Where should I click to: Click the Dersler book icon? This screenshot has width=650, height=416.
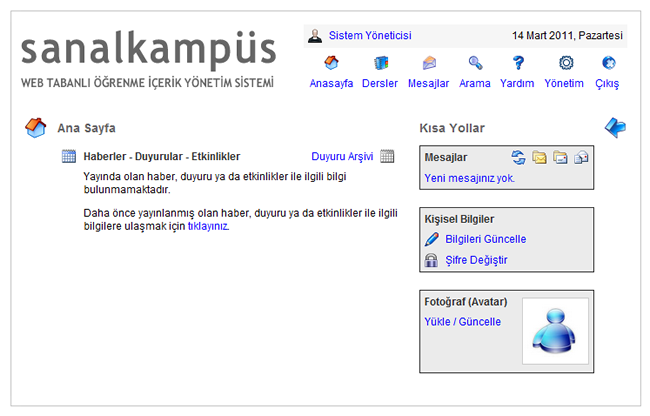pos(381,63)
